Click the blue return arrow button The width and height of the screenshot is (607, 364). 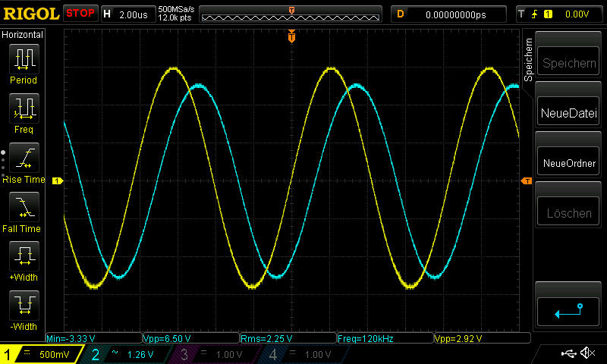(x=568, y=312)
